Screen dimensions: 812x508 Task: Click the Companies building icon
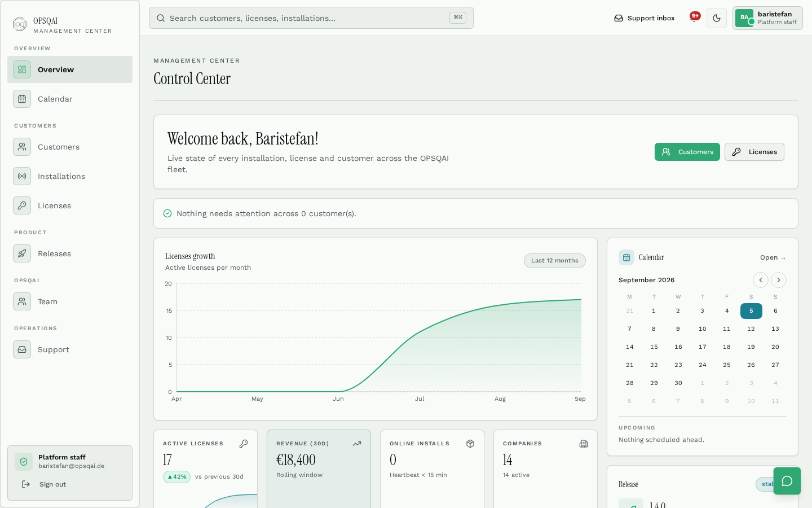coord(584,444)
